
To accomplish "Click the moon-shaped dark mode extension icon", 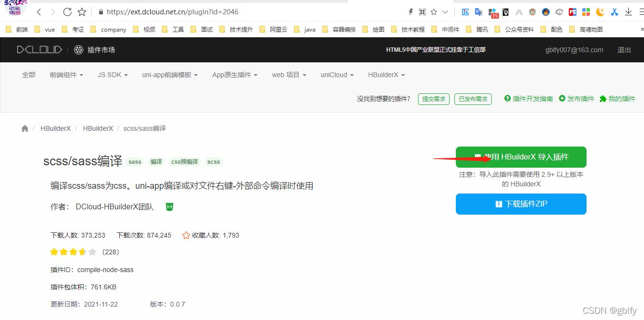I will 600,11.
